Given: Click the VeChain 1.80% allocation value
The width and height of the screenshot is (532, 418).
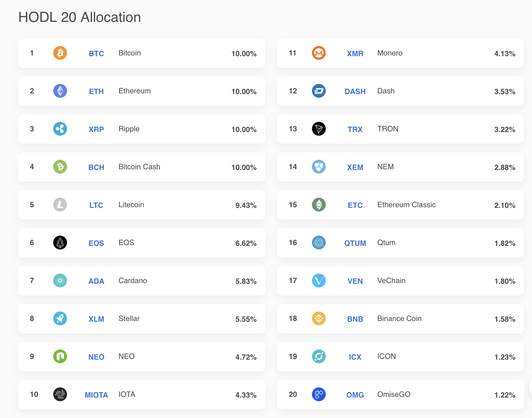Looking at the screenshot, I should click(505, 281).
